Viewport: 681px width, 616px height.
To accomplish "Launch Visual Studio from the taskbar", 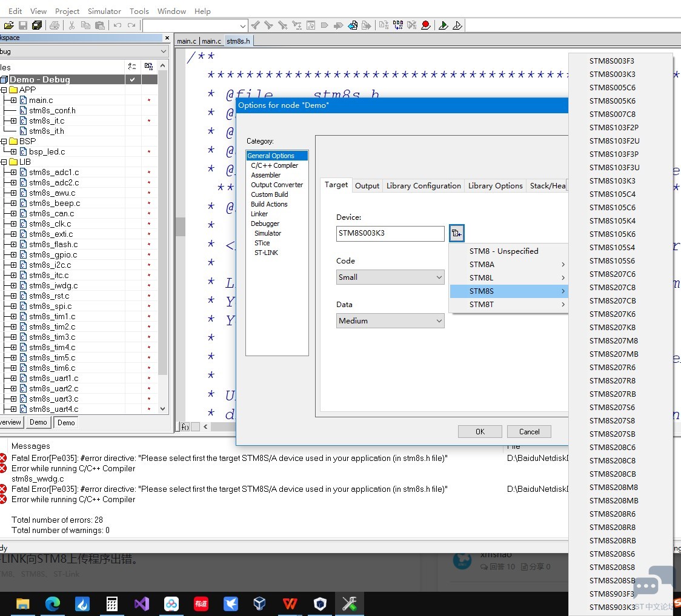I will point(142,604).
